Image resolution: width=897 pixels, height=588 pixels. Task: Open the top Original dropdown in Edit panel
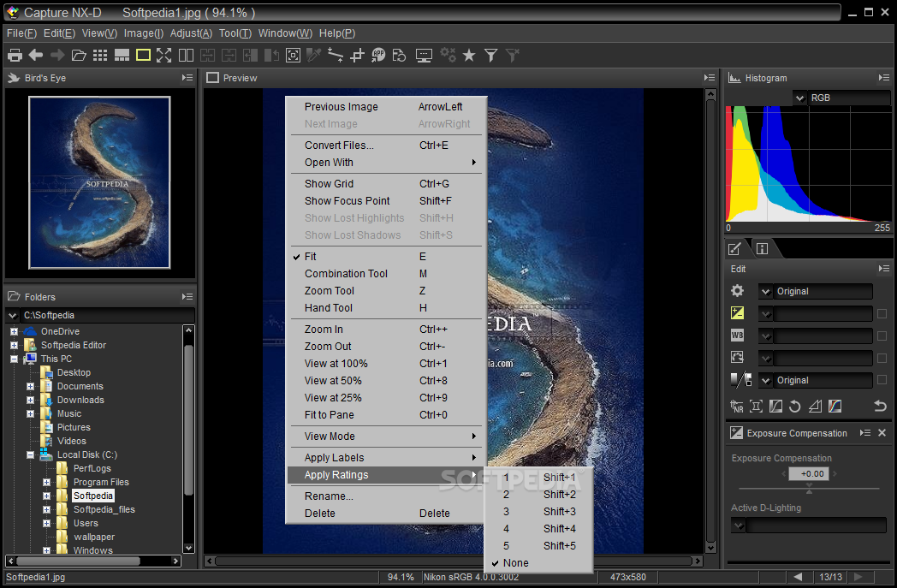(765, 291)
